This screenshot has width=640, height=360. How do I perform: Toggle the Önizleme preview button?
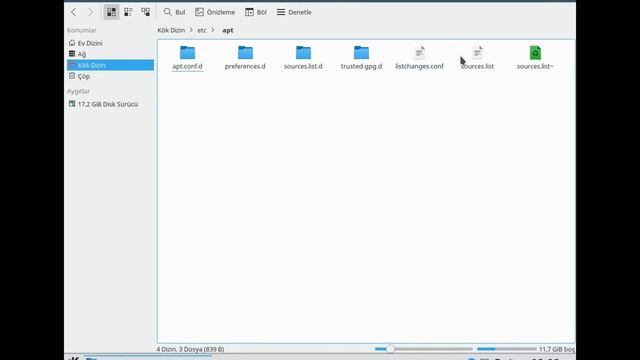click(x=215, y=12)
